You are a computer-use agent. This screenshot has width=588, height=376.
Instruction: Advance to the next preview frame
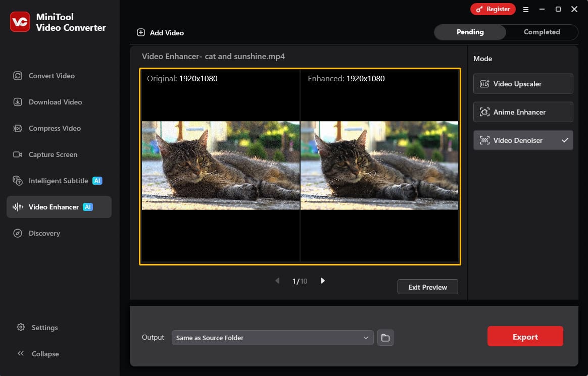[x=322, y=281]
